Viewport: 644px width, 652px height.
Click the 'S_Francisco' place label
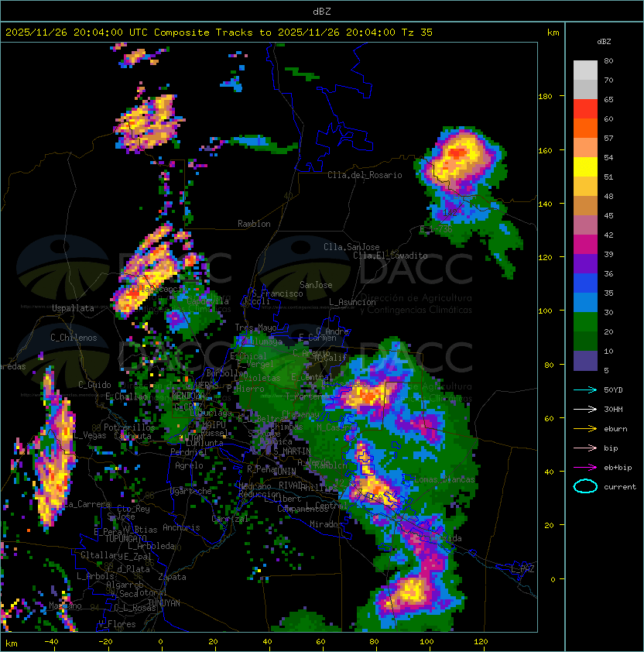click(277, 293)
